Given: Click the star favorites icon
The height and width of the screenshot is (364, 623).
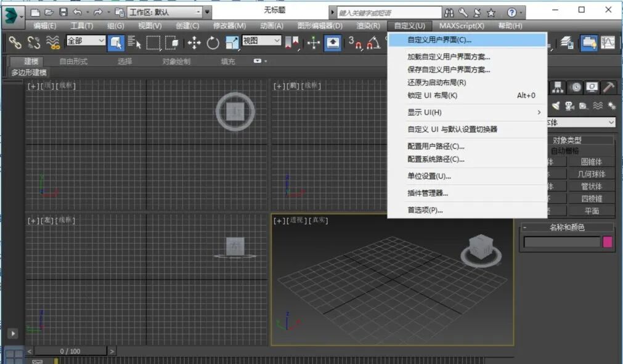Looking at the screenshot, I should click(491, 13).
